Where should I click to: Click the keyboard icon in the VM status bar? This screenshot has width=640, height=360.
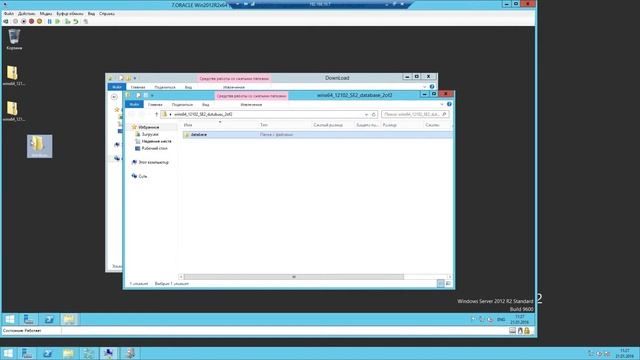[x=512, y=331]
